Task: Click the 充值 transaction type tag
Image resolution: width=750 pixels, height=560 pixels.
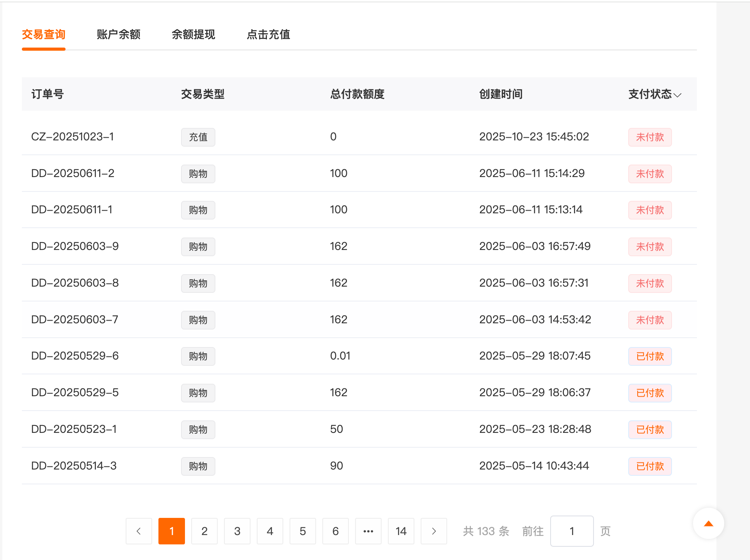Action: coord(198,137)
